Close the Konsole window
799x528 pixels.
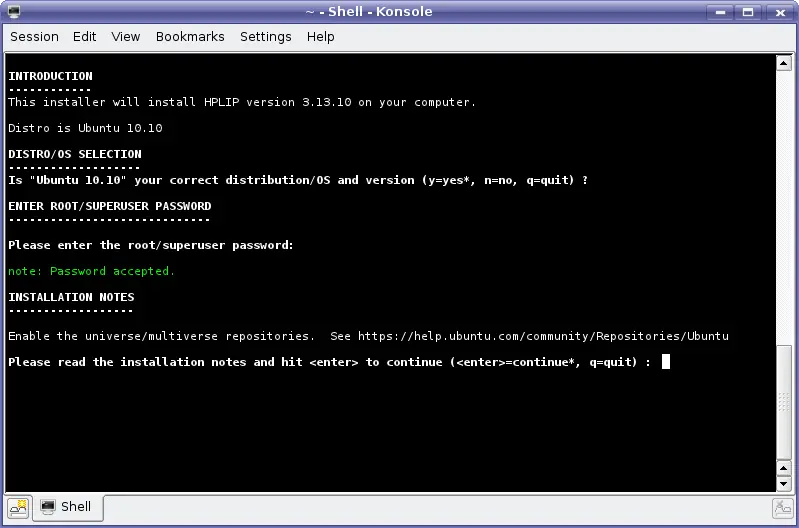tap(780, 12)
